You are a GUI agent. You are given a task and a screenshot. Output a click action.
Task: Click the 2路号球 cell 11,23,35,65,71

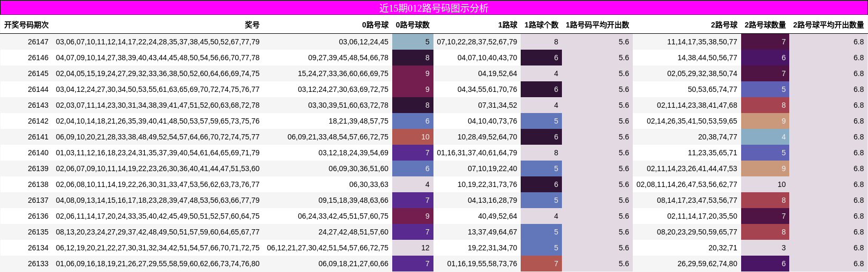(713, 153)
